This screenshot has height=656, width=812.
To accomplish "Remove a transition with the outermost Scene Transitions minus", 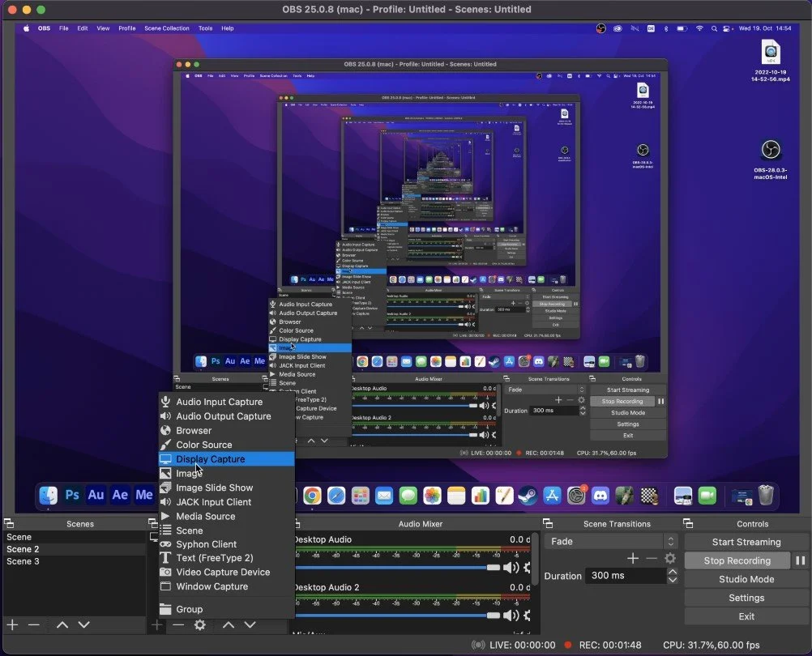I will pyautogui.click(x=652, y=558).
